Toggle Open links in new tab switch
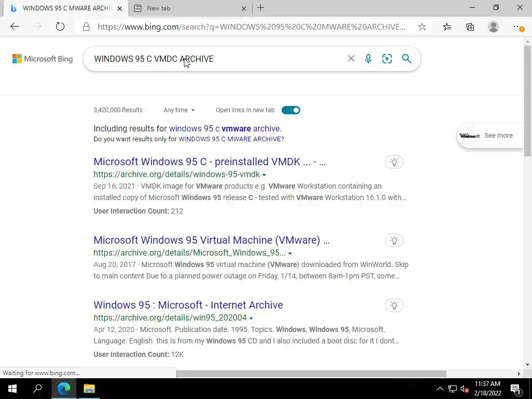 tap(291, 110)
